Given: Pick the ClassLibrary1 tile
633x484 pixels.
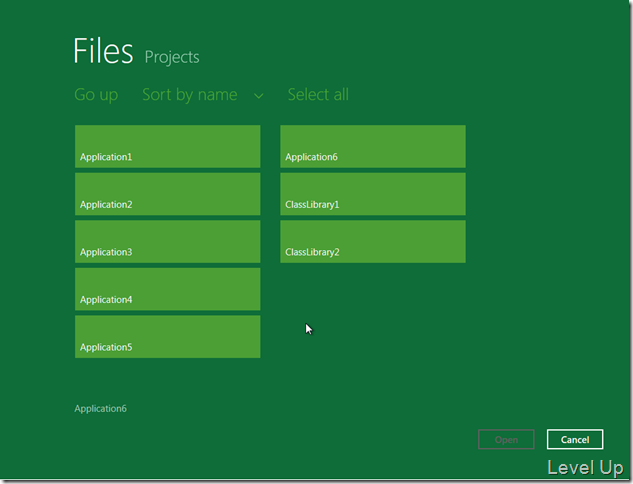Looking at the screenshot, I should [x=373, y=194].
